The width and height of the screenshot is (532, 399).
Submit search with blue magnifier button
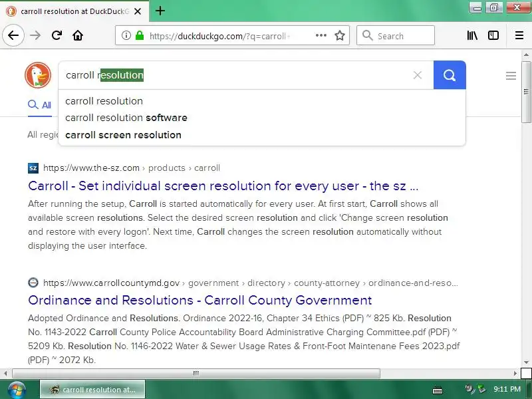click(x=450, y=75)
